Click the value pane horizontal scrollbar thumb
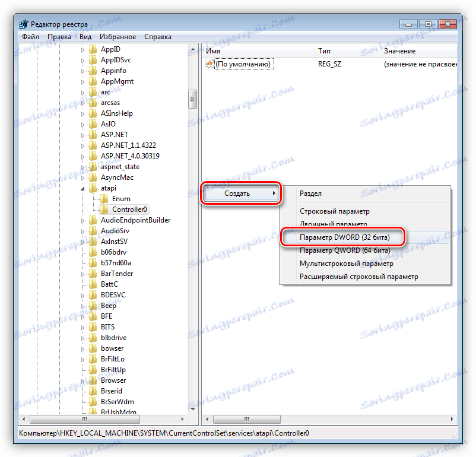 click(x=246, y=420)
